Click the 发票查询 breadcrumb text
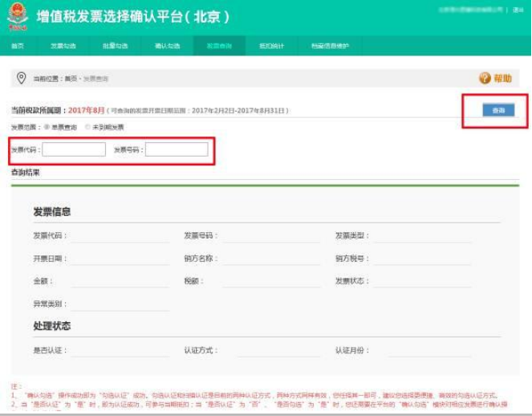The image size is (532, 416). [x=95, y=79]
